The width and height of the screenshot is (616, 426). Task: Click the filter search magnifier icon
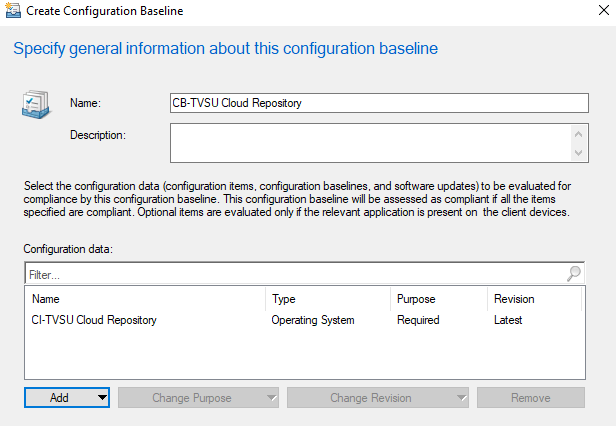point(574,273)
